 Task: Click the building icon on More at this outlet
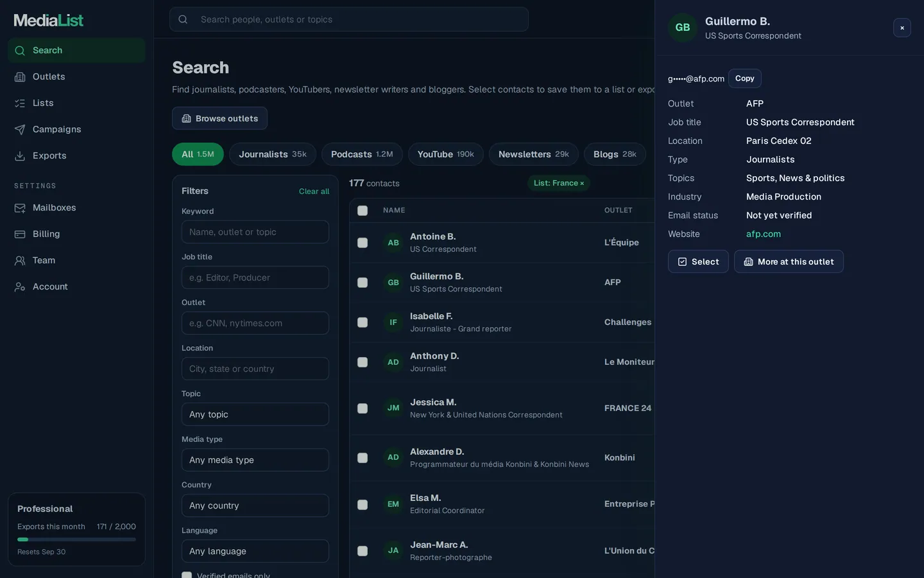[x=748, y=262]
